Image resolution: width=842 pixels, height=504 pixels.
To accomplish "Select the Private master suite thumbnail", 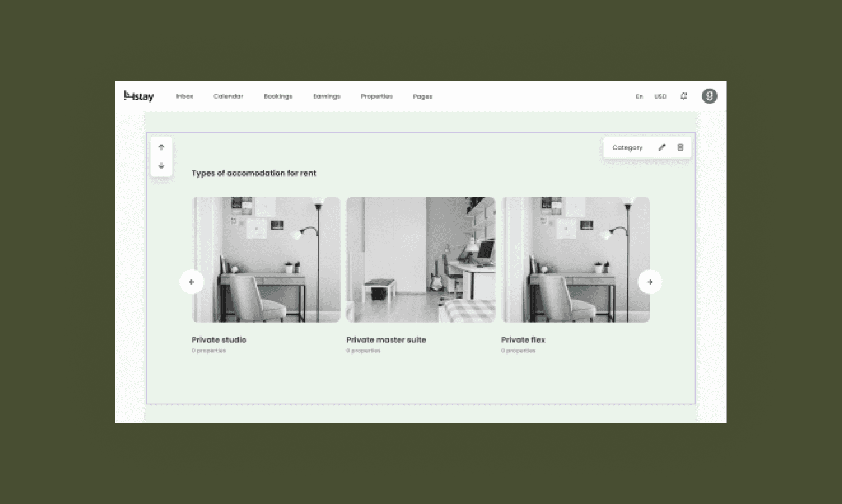I will [421, 259].
